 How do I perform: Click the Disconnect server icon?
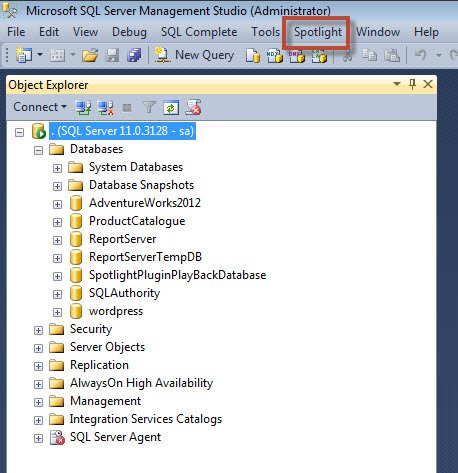[x=105, y=108]
